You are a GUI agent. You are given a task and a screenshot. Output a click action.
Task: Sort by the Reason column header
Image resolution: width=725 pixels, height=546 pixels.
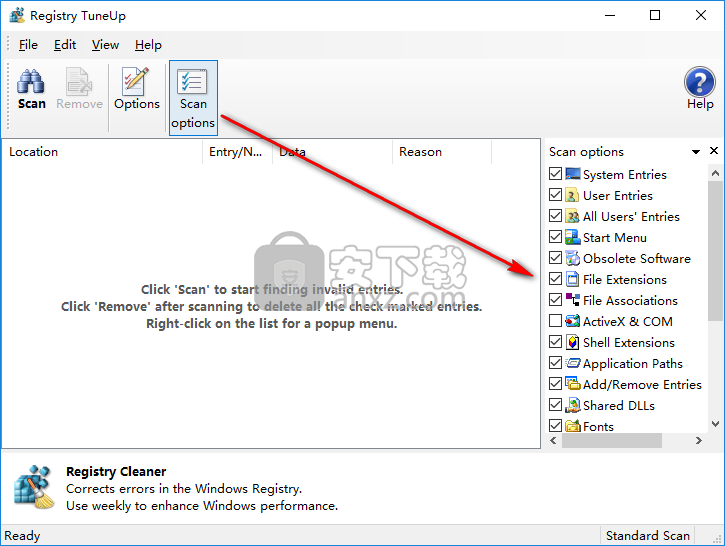coord(442,152)
